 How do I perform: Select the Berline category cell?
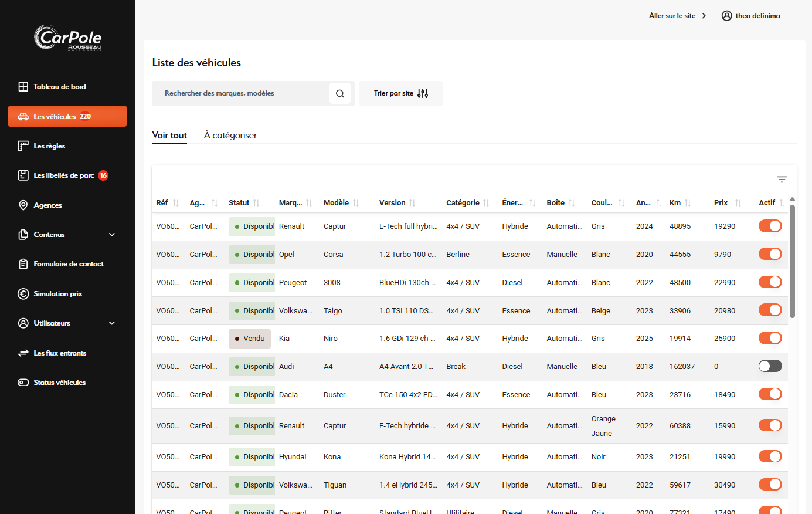pyautogui.click(x=458, y=255)
